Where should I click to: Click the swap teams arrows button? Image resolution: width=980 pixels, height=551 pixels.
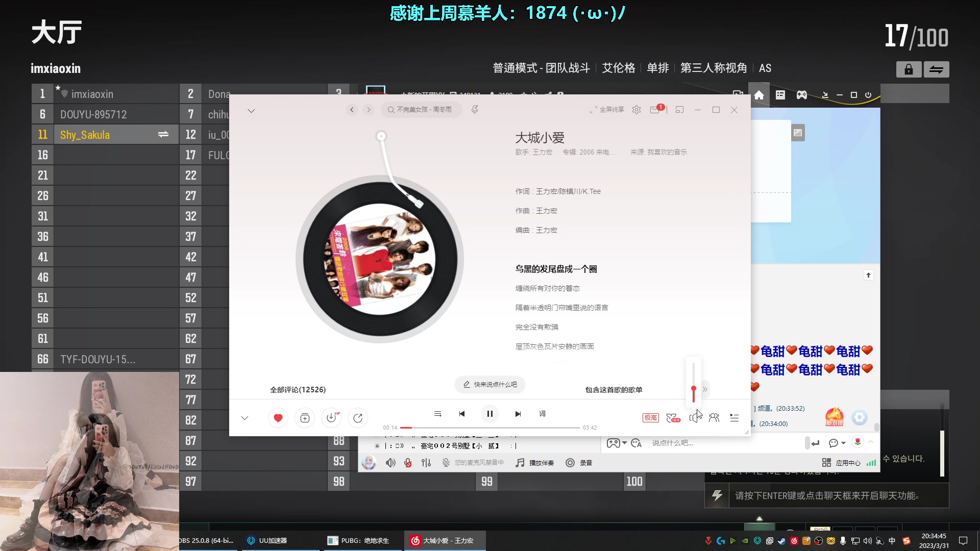point(936,69)
